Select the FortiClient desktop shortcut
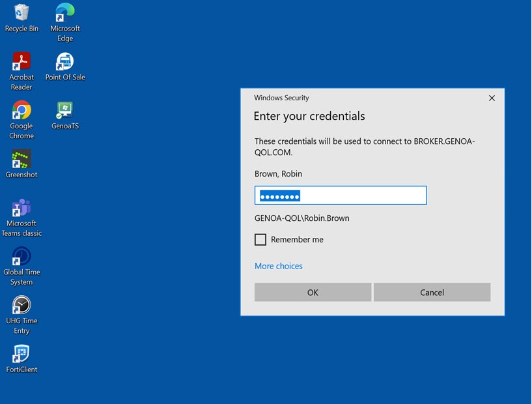This screenshot has width=532, height=404. 21,354
